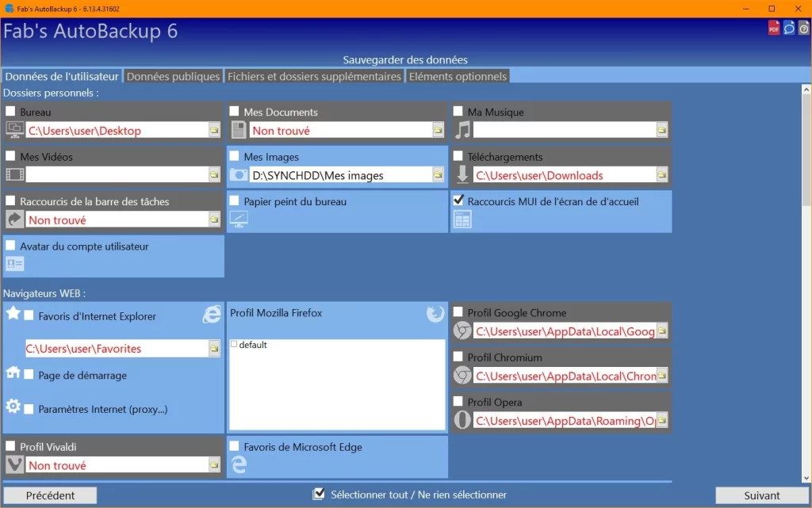Browse folder for Raccourcis de la barre des tâches

[x=214, y=220]
